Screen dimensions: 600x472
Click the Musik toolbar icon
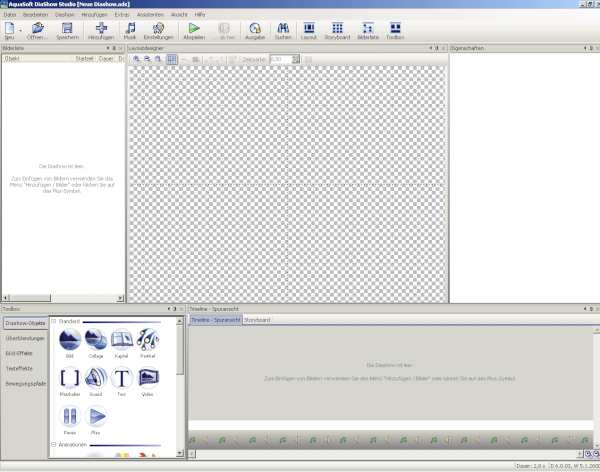point(131,31)
